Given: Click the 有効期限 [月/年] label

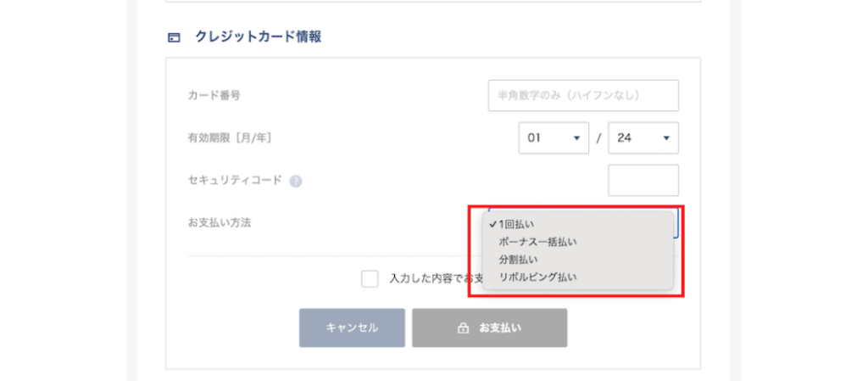Looking at the screenshot, I should point(229,137).
